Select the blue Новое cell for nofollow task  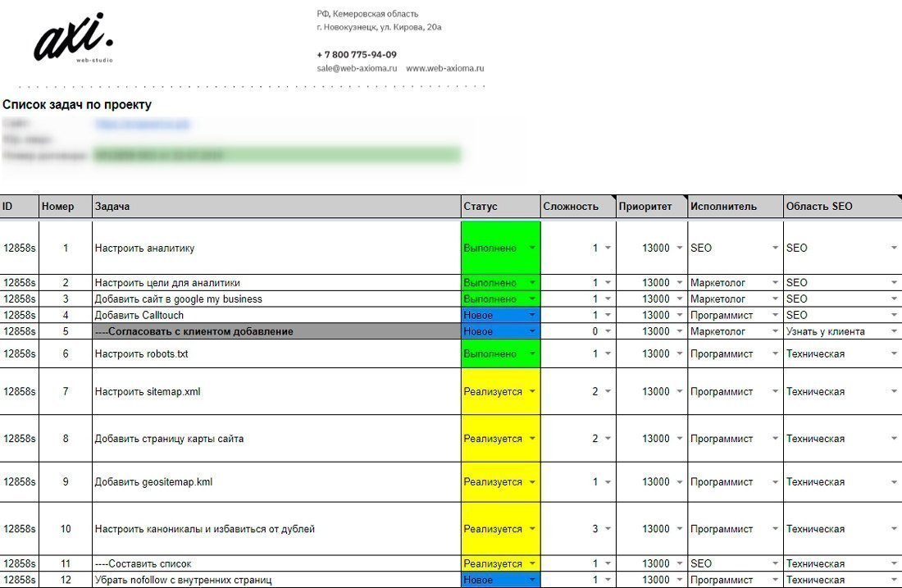pos(490,580)
